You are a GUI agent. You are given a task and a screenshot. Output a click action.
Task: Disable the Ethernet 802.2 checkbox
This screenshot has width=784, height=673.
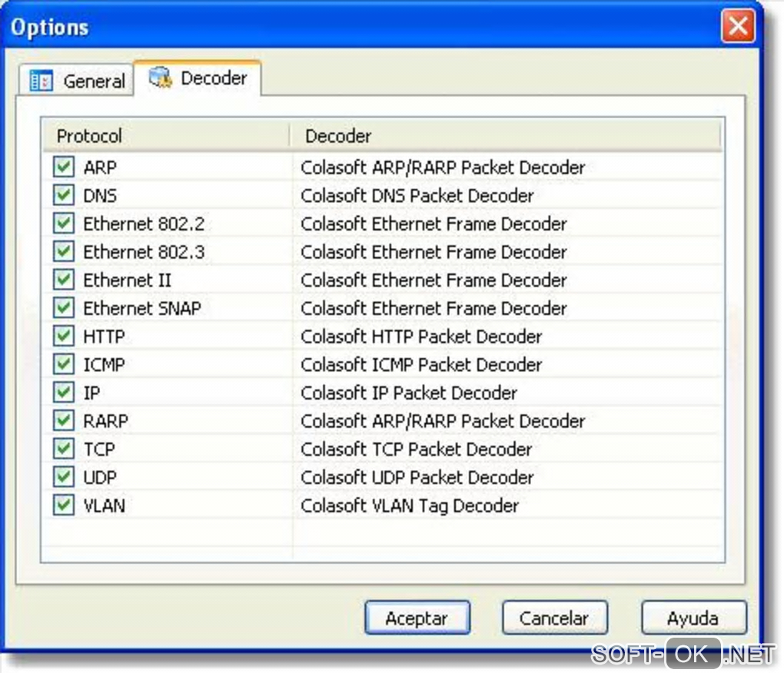click(64, 224)
